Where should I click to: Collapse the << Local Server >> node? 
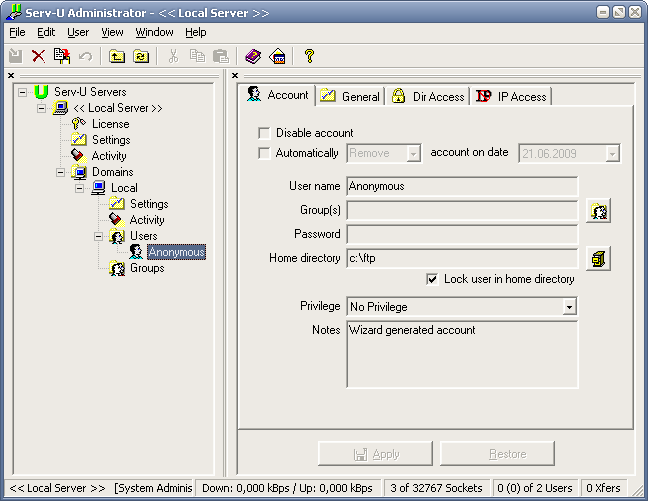pyautogui.click(x=41, y=108)
